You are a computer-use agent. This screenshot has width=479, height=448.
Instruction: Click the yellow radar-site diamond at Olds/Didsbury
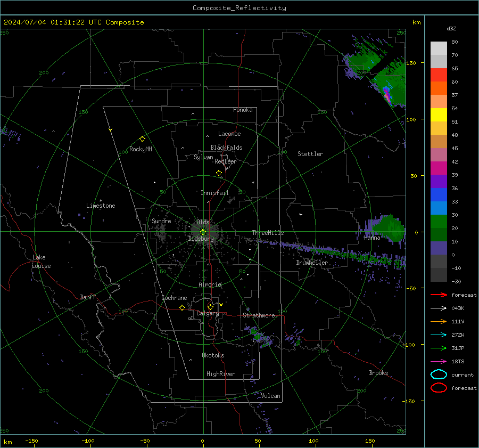pos(203,232)
